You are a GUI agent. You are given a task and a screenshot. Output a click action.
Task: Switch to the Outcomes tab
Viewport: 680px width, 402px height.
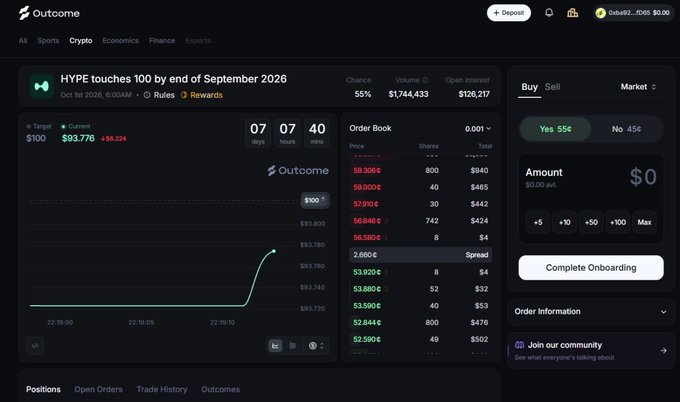(220, 389)
